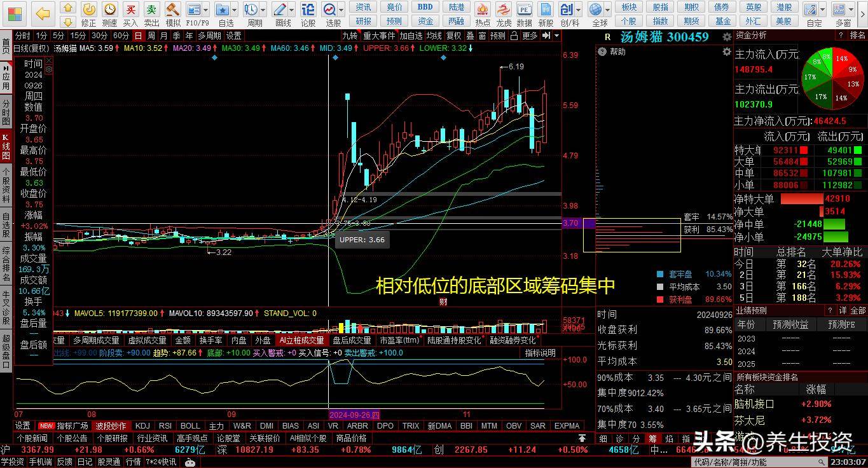Click the lock icon in chart toolbar
The width and height of the screenshot is (868, 468).
[514, 36]
